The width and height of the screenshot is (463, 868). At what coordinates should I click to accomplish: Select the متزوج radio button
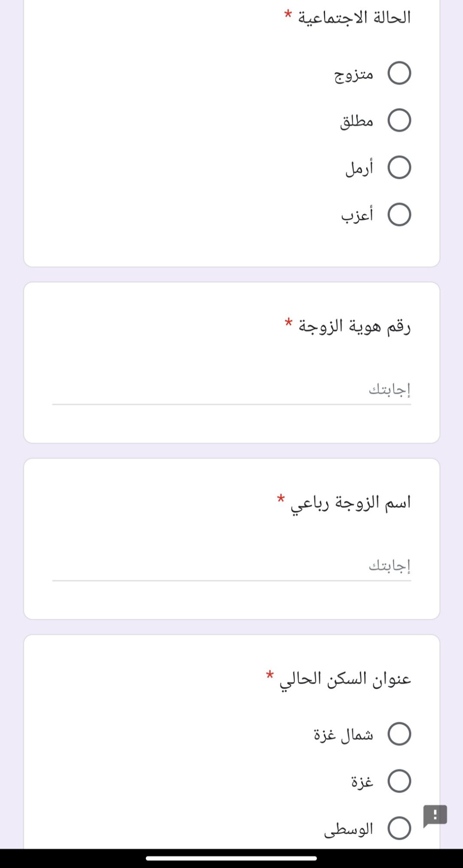399,73
